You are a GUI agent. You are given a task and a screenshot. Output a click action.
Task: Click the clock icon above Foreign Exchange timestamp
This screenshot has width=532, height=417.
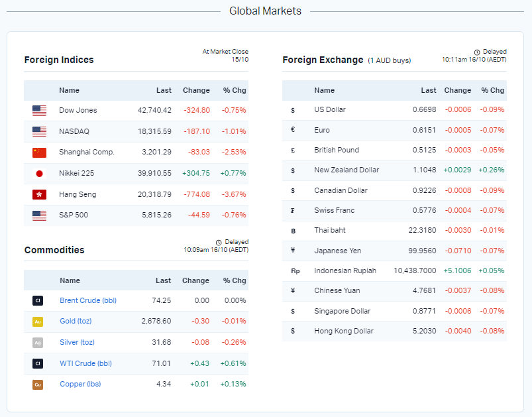477,52
